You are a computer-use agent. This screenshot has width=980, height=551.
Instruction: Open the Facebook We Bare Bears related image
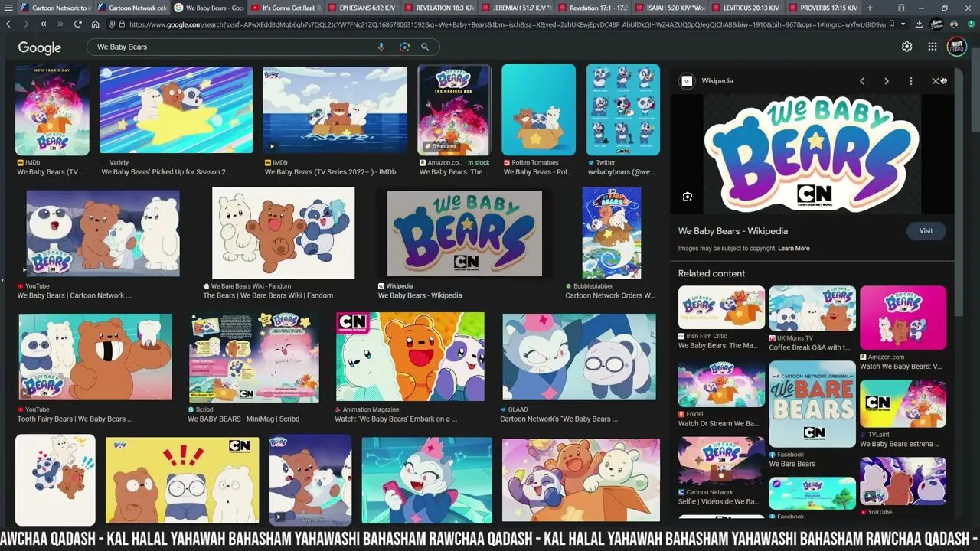tap(812, 404)
